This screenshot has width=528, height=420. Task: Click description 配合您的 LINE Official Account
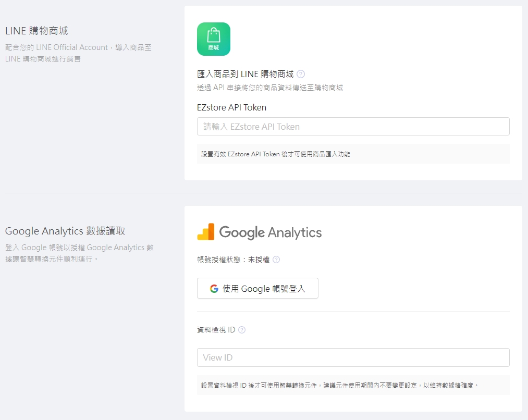point(78,53)
